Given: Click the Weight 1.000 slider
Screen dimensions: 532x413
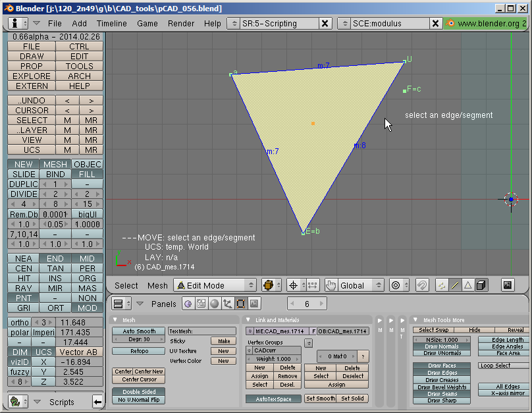Looking at the screenshot, I should coord(273,359).
